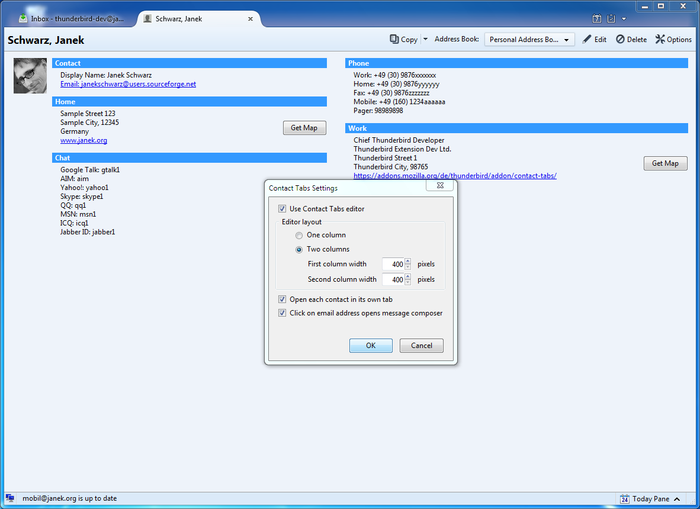
Task: Click 'Yahoo!: yahoo1' chat entry
Action: pos(84,188)
